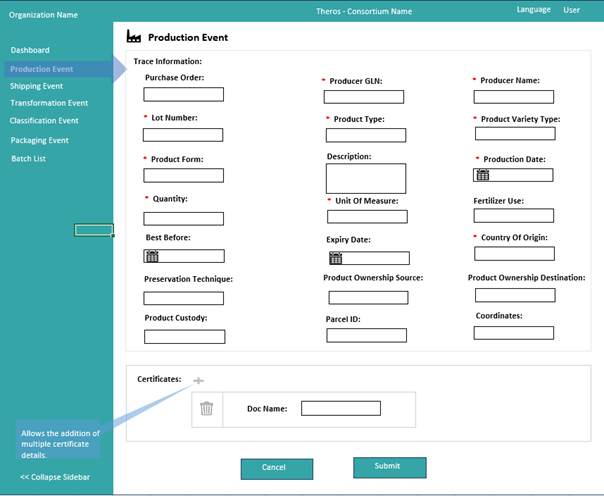Click the Purchase Order input field
Viewport: 604px width, 496px height.
[183, 95]
